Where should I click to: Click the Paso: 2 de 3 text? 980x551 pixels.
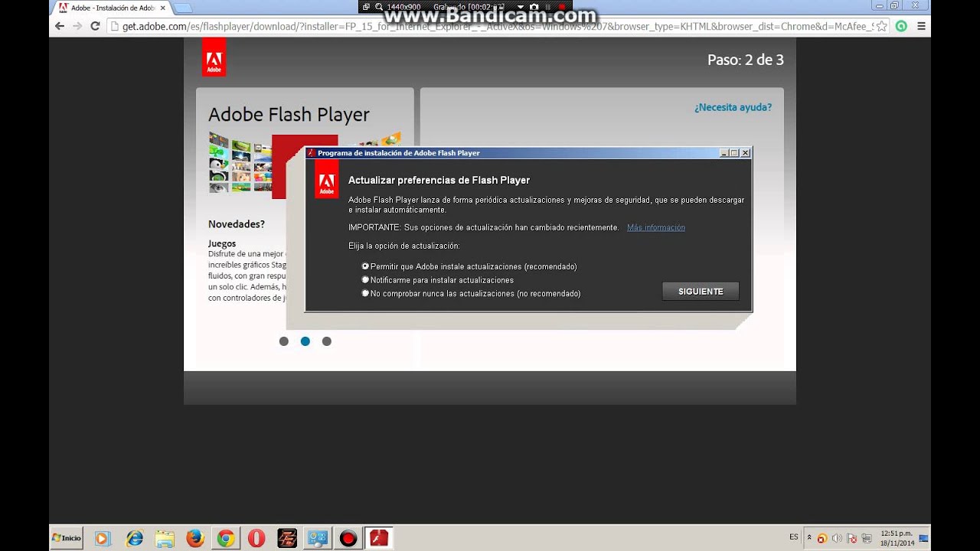[746, 60]
